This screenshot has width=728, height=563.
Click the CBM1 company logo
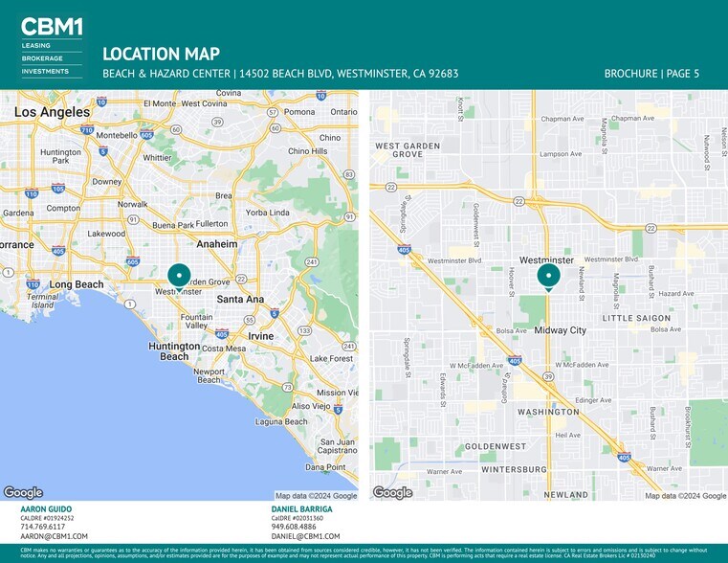[51, 27]
